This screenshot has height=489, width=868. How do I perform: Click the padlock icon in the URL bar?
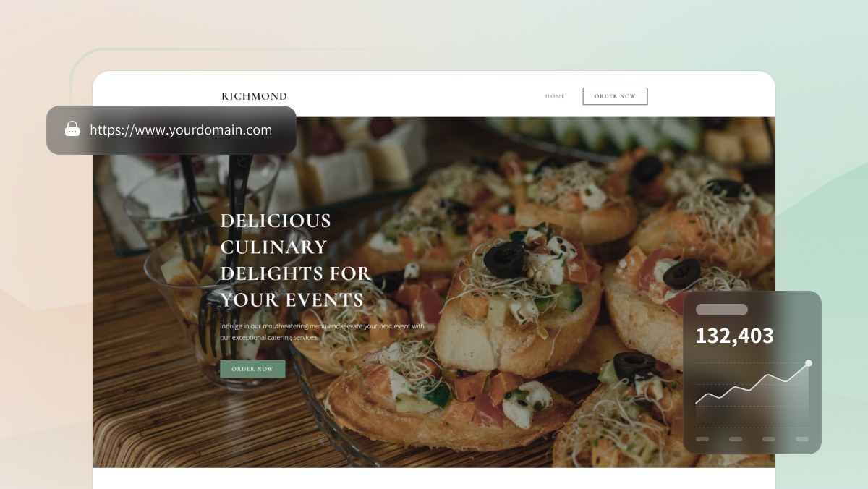pos(72,129)
